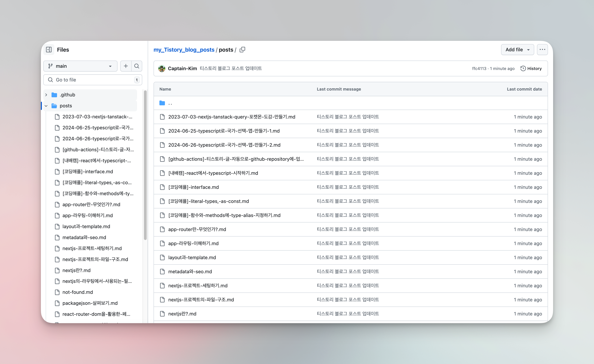
Task: Collapse the posts folder in the tree
Action: coord(46,106)
